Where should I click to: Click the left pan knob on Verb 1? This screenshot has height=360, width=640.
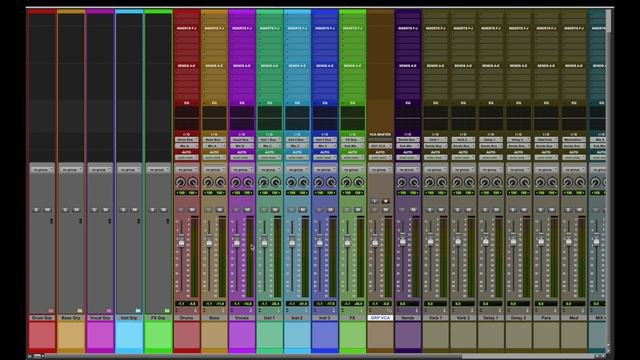coord(430,182)
